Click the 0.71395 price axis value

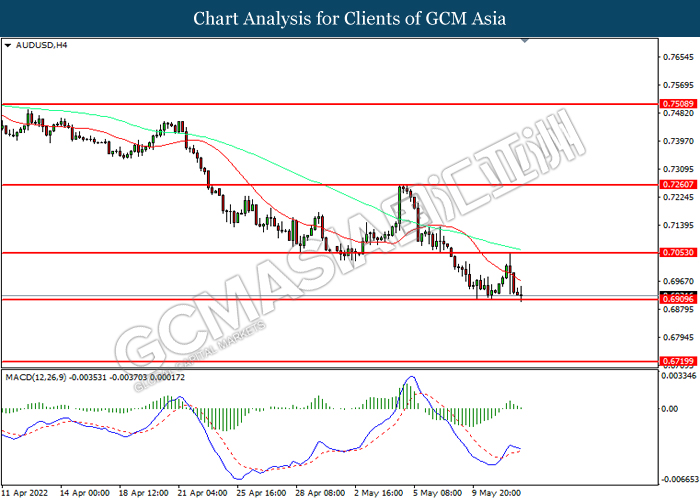tap(679, 225)
